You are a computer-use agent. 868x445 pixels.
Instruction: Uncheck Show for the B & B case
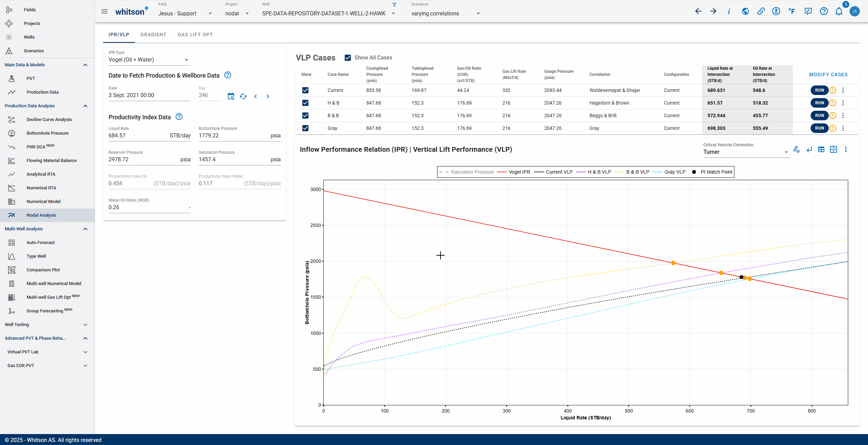[305, 116]
